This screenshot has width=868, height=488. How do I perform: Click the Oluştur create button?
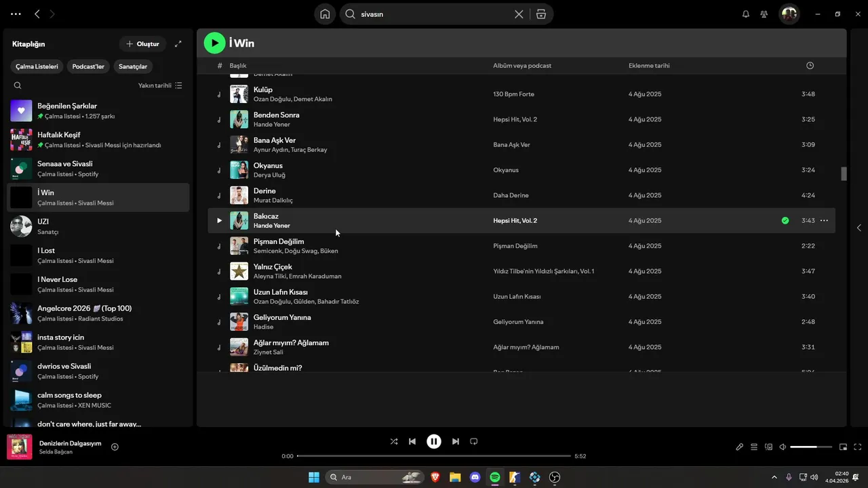(142, 44)
